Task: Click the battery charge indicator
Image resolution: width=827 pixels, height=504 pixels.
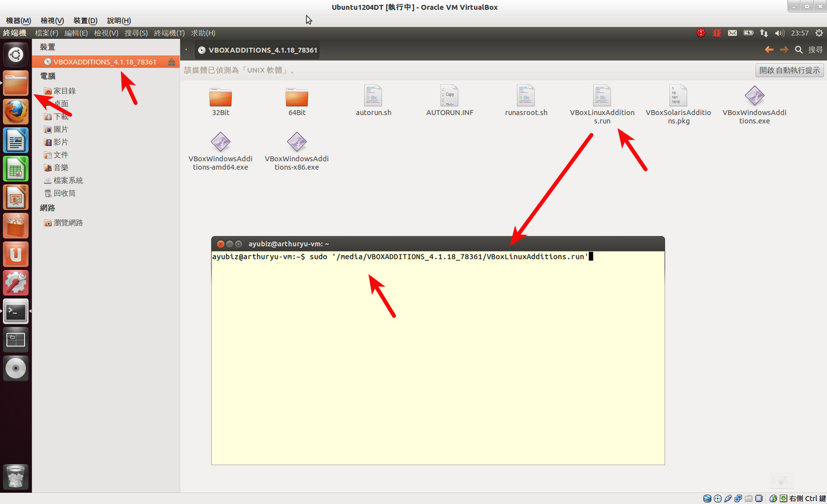Action: pos(748,33)
